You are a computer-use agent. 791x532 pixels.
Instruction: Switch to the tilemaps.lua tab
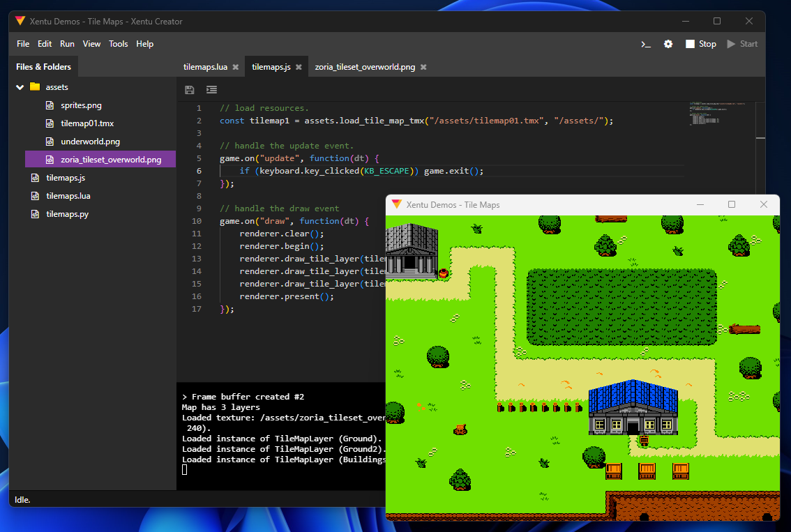[206, 66]
